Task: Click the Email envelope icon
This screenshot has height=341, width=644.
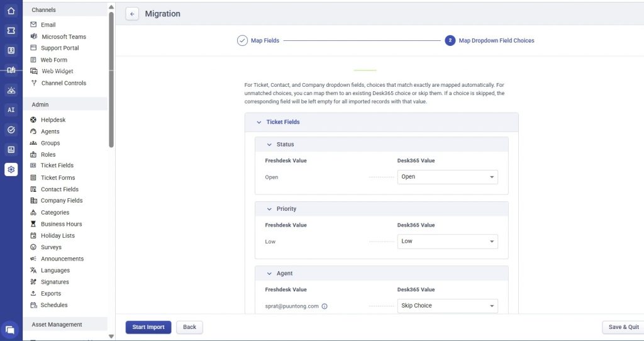Action: click(34, 25)
